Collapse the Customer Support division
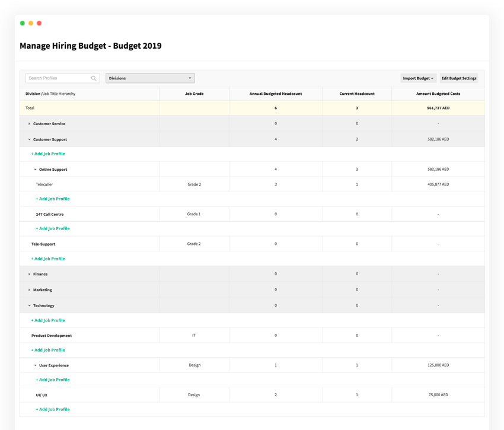The image size is (504, 430). (x=29, y=139)
